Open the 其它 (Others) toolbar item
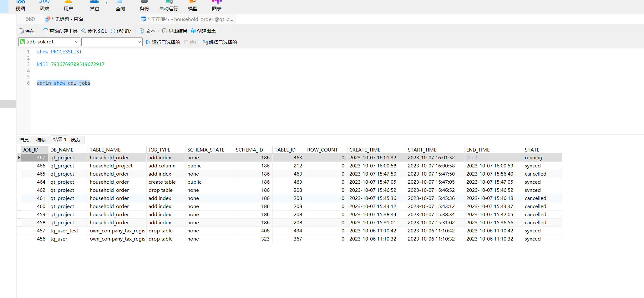 pyautogui.click(x=94, y=6)
